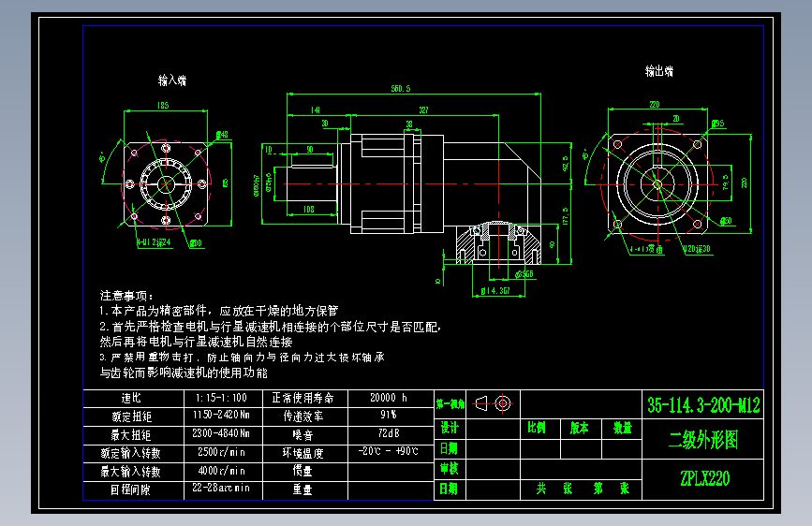This screenshot has width=812, height=526.
Task: Click the 重量 table cell
Action: 305,490
